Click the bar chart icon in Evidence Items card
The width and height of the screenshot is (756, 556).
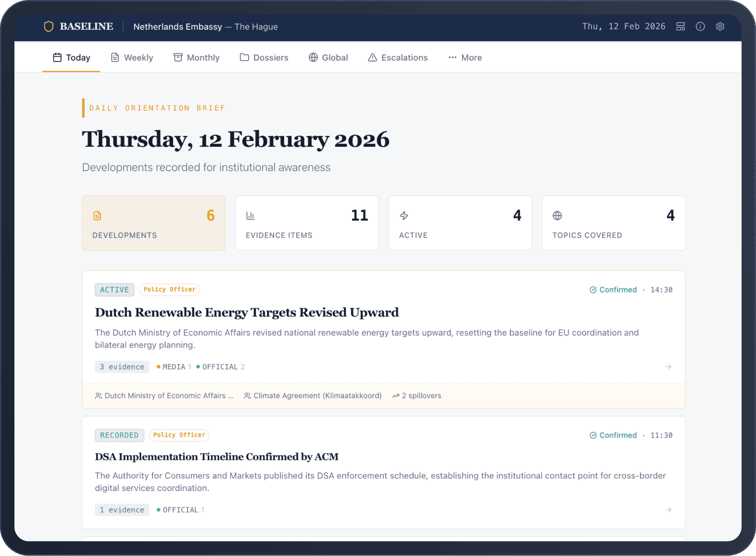coord(251,215)
